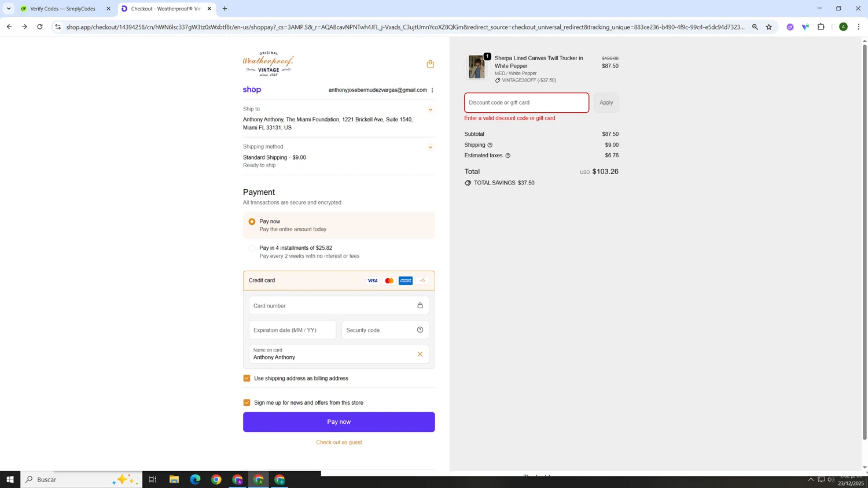Bookmark this page with the star
Screen dimensions: 868x488
[x=769, y=27]
